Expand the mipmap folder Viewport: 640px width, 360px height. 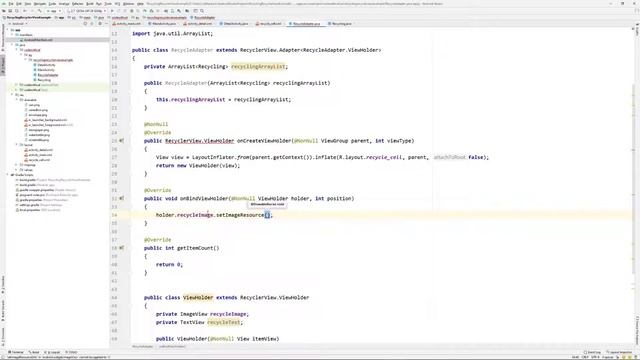[17, 165]
